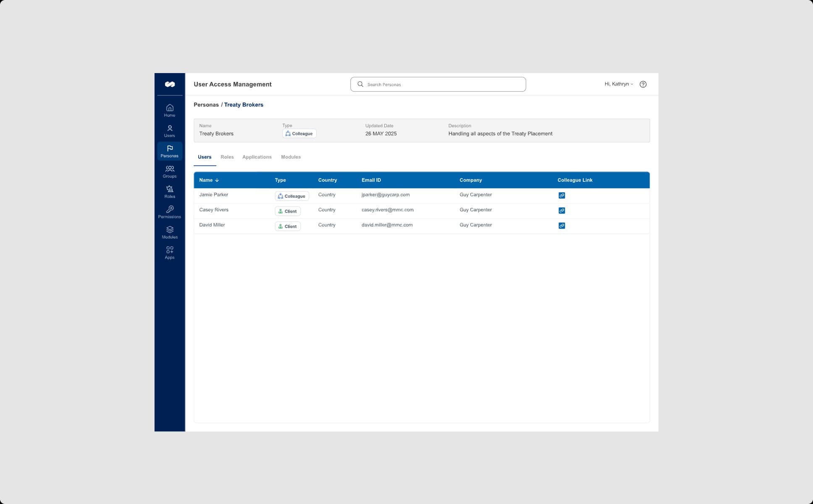
Task: Click casey.rivers@mmc.com email
Action: [x=388, y=210]
